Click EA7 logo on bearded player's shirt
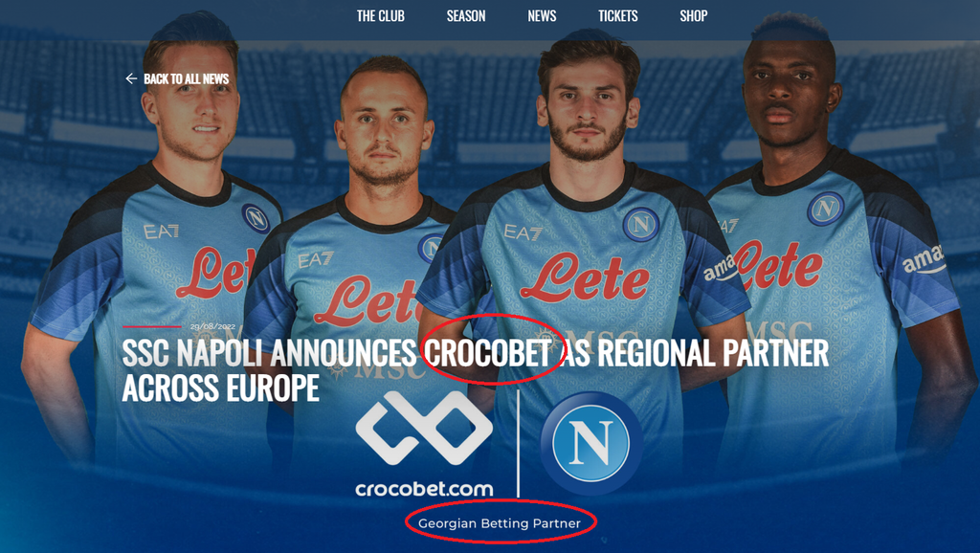 point(523,233)
